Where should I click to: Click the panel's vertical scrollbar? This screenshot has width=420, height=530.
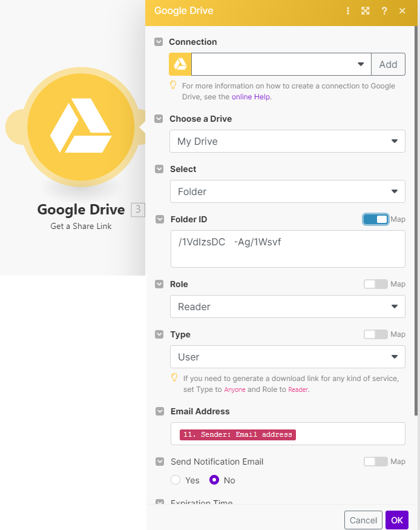pos(416,220)
